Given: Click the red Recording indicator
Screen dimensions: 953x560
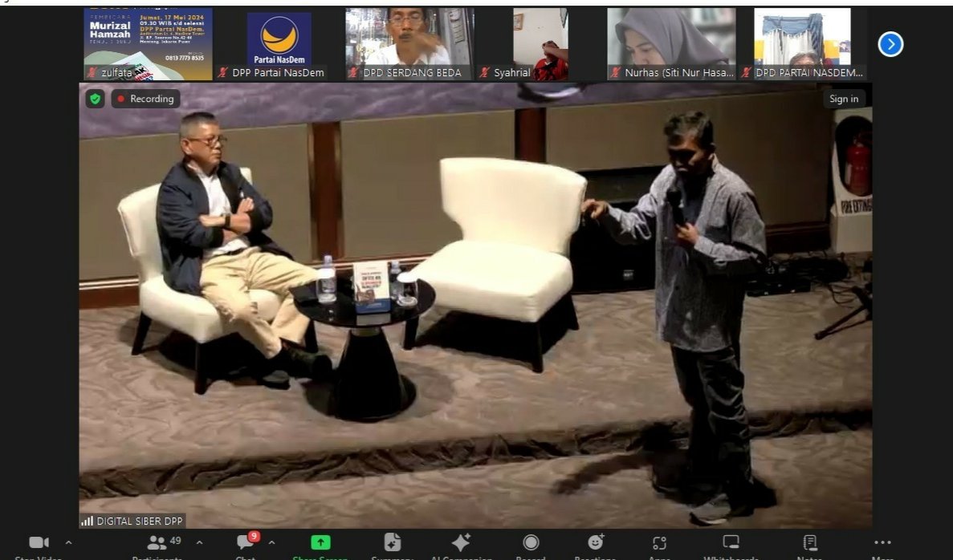Looking at the screenshot, I should [145, 99].
